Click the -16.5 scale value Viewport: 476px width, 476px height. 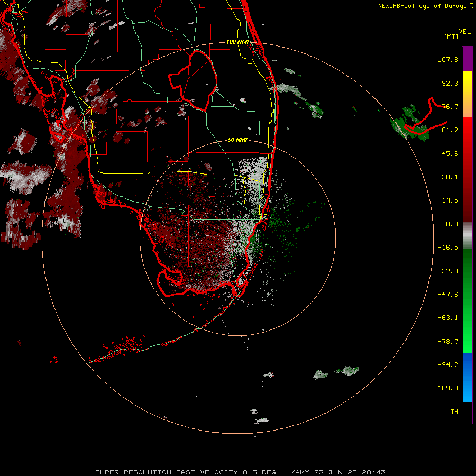tap(448, 248)
